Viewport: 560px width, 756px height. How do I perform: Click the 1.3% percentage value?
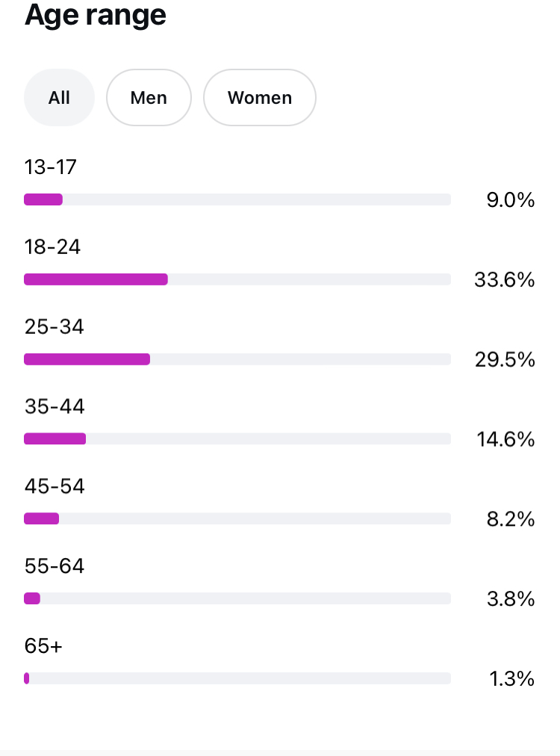click(x=511, y=679)
